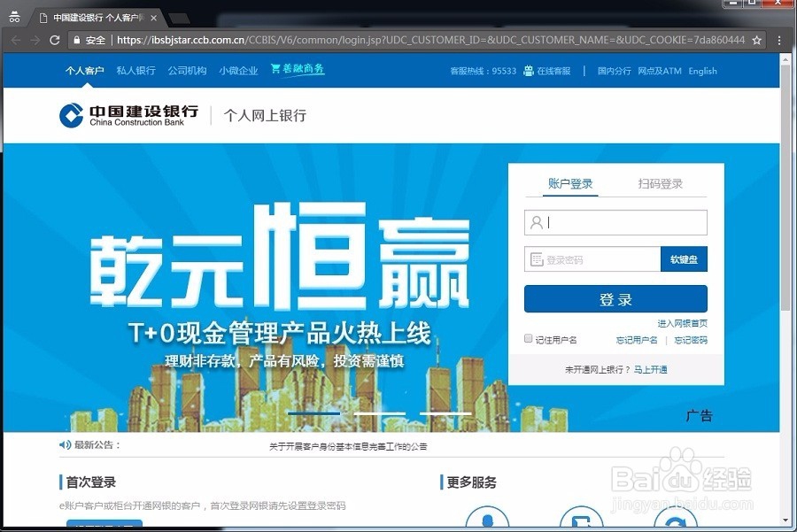
Task: Click the speaker icon beside 最新公告
Action: point(65,445)
